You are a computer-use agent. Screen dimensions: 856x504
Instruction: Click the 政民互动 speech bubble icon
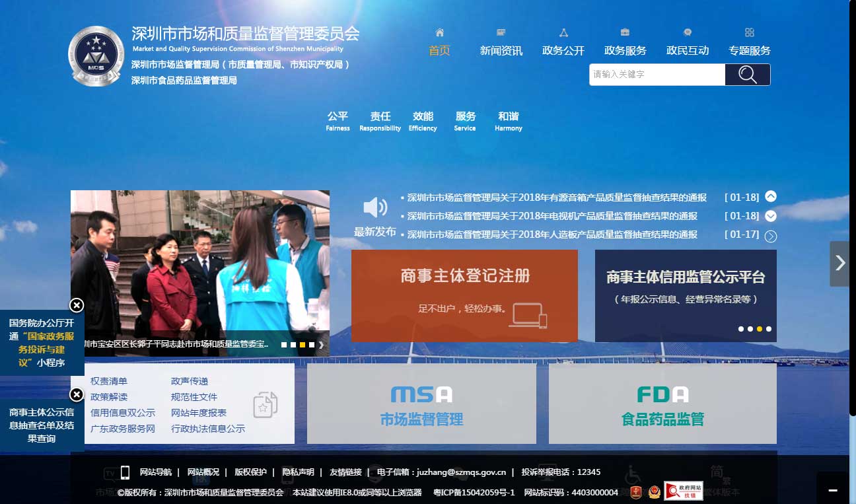pos(686,31)
